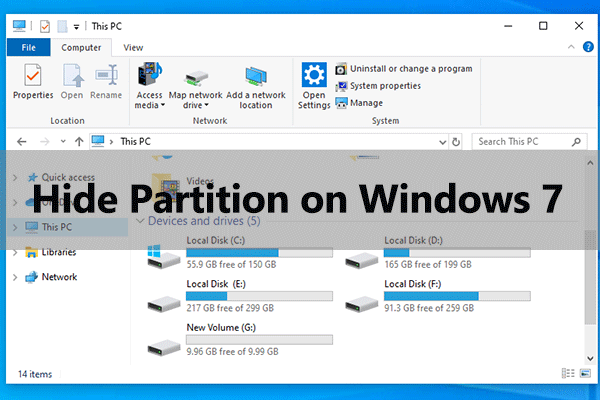Viewport: 600px width, 400px height.
Task: Open Access media dropdown in ribbon
Action: click(150, 86)
